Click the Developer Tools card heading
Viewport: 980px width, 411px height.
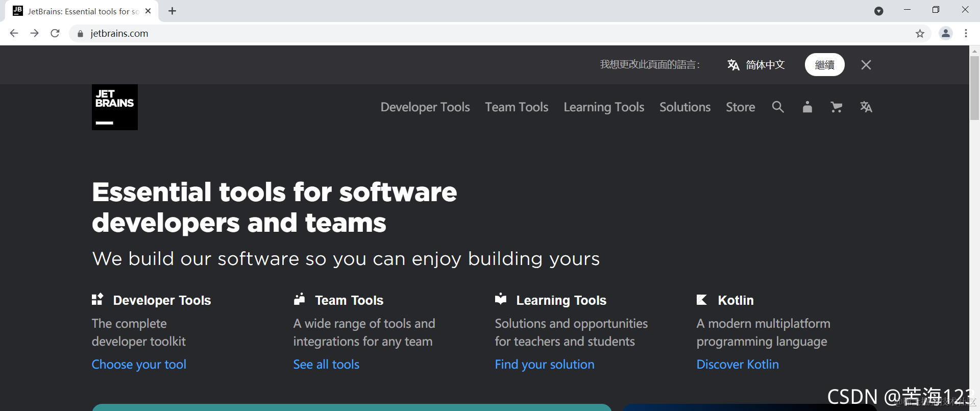pyautogui.click(x=162, y=300)
